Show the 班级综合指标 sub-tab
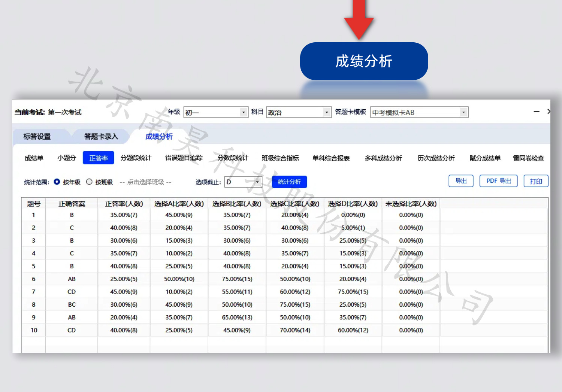Viewport: 562px width, 392px height. 281,158
